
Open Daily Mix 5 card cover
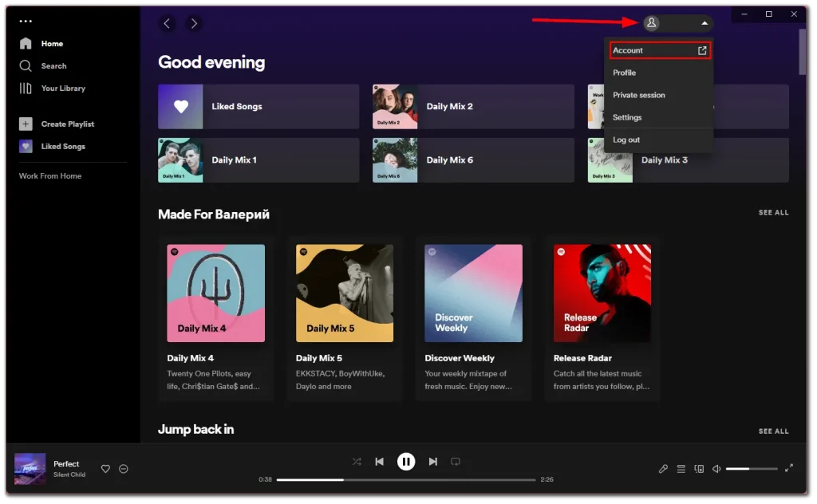coord(345,293)
